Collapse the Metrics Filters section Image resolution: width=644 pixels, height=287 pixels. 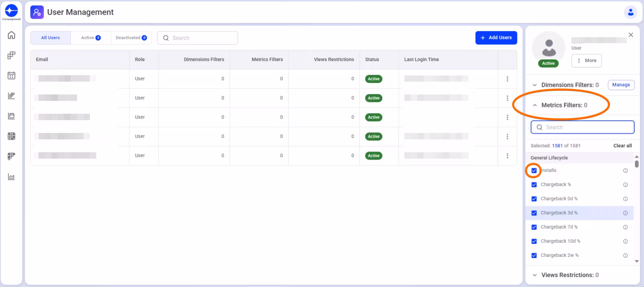[x=535, y=105]
